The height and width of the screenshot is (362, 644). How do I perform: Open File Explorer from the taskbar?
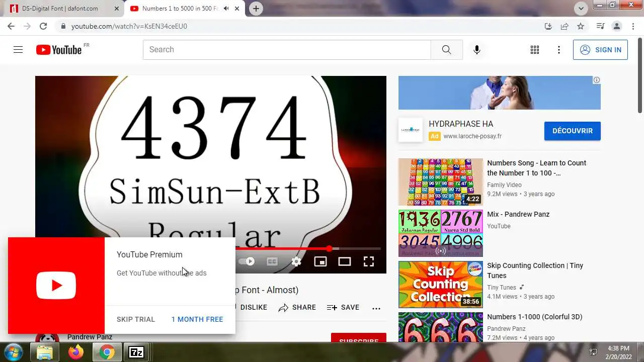click(45, 352)
